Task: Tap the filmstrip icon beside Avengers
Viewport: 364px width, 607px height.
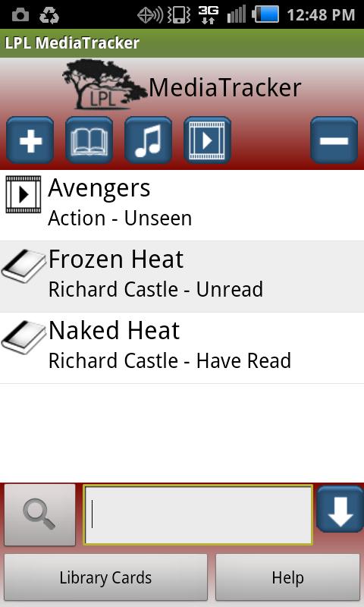Action: pyautogui.click(x=24, y=194)
